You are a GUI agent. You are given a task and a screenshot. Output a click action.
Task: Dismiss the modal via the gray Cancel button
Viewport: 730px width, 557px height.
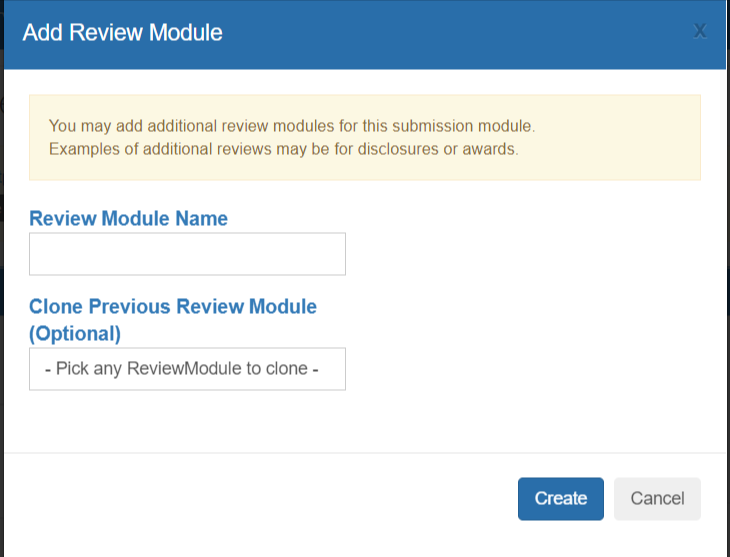pos(657,498)
